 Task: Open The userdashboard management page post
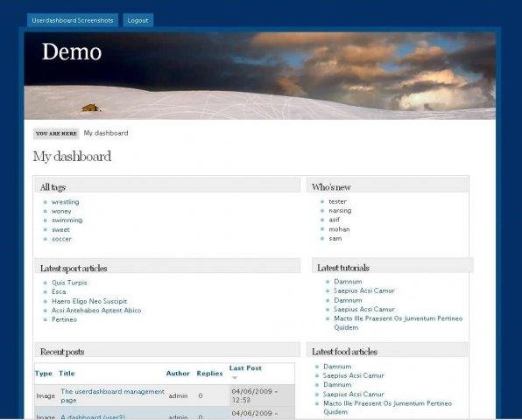(x=112, y=395)
